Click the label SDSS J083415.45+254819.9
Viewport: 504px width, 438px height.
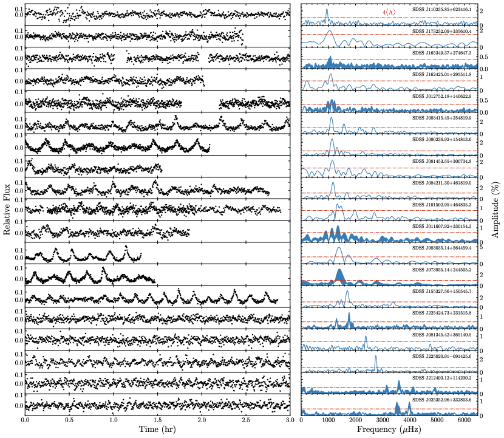pyautogui.click(x=441, y=118)
